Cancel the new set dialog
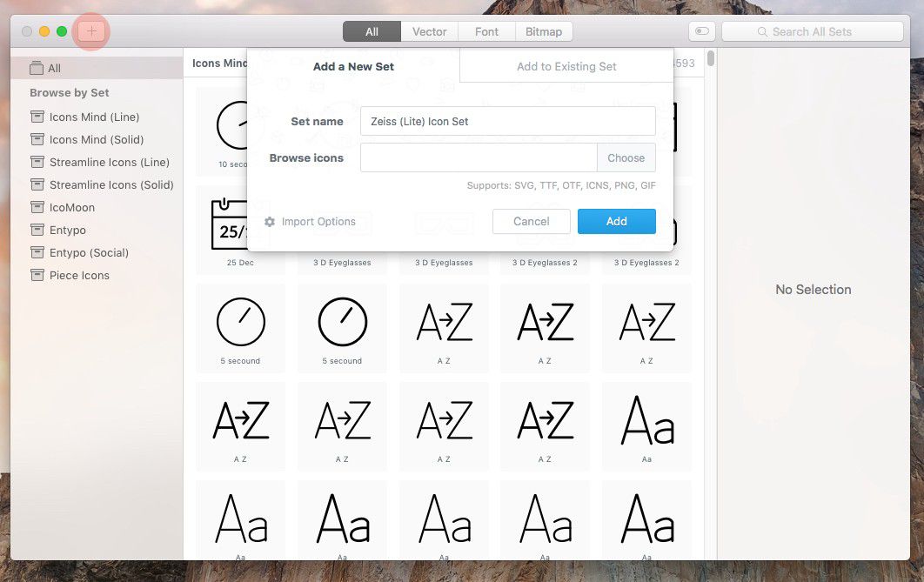The height and width of the screenshot is (582, 924). pyautogui.click(x=531, y=221)
